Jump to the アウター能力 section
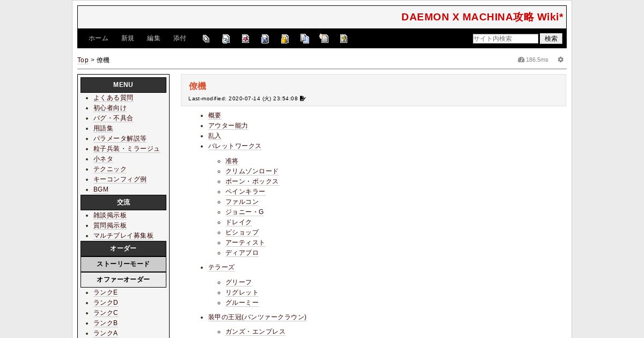Screen dimensions: 644x338 pyautogui.click(x=228, y=126)
